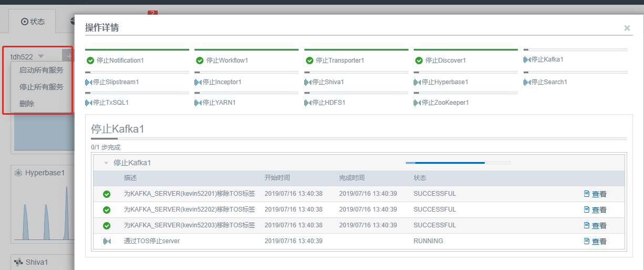Click the Hyperbase1 service icon
Screen dimensions: 644x270
point(18,173)
